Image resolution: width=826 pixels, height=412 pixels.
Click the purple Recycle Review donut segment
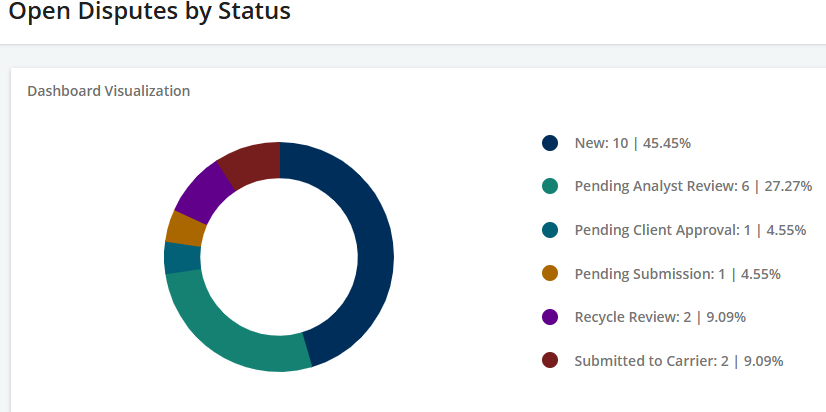pyautogui.click(x=204, y=192)
